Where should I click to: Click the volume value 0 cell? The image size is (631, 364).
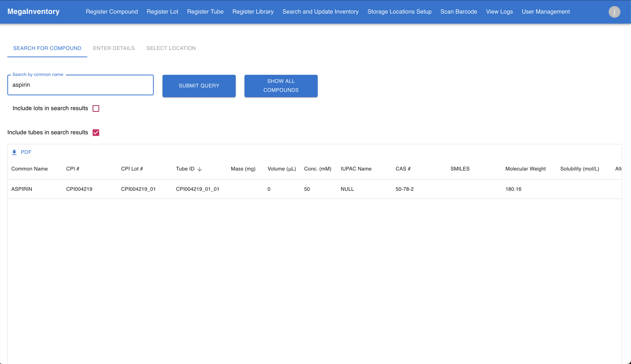[269, 189]
